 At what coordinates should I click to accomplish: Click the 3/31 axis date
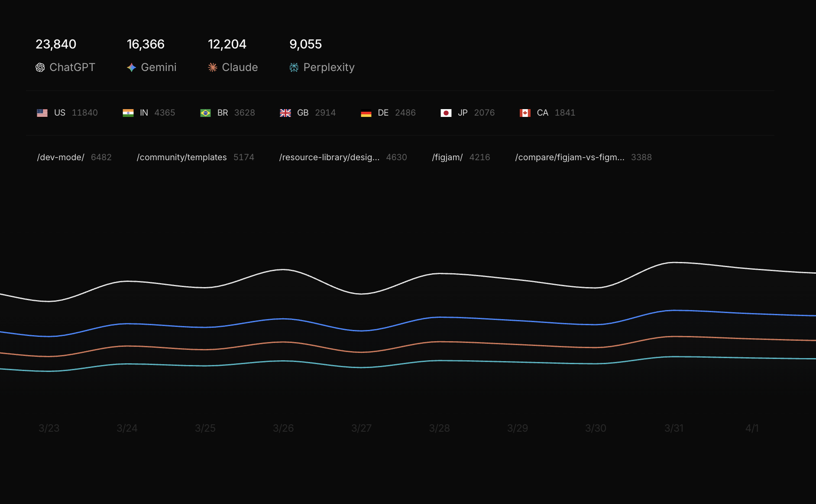tap(674, 428)
